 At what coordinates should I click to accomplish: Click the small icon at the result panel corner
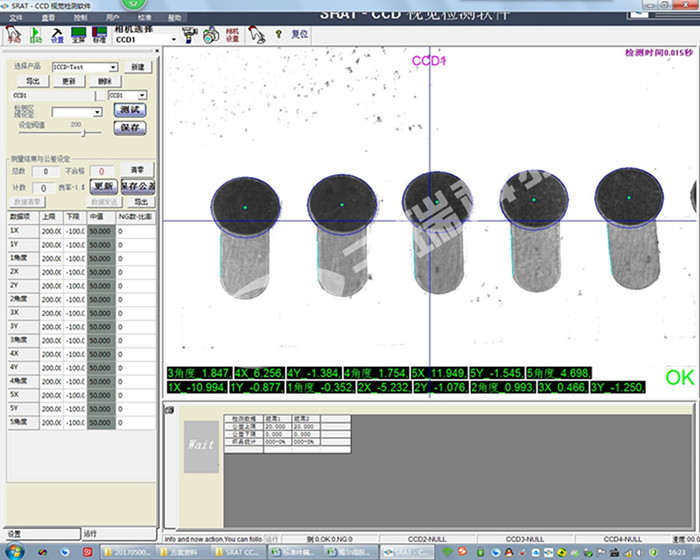pos(169,410)
